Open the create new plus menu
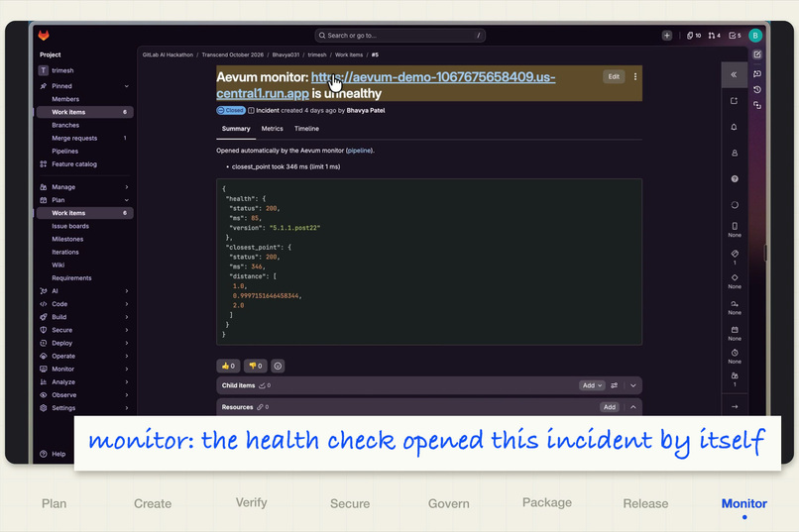This screenshot has width=799, height=532. (x=666, y=35)
